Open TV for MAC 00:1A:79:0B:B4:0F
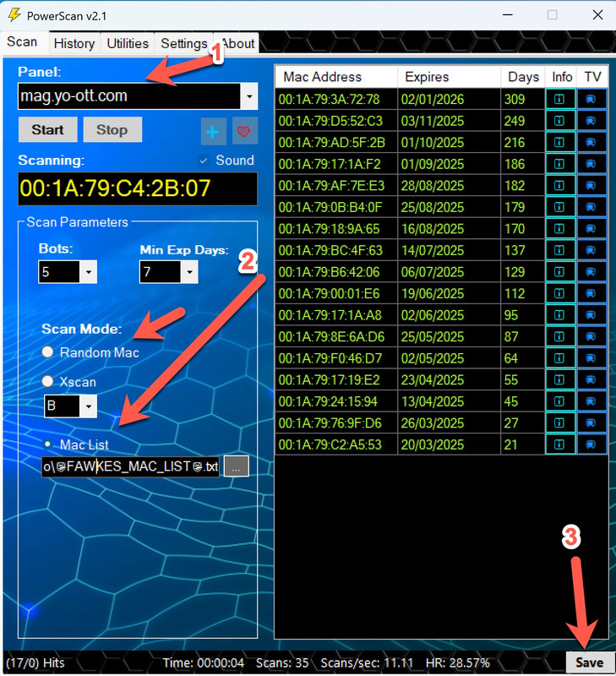 click(x=591, y=207)
